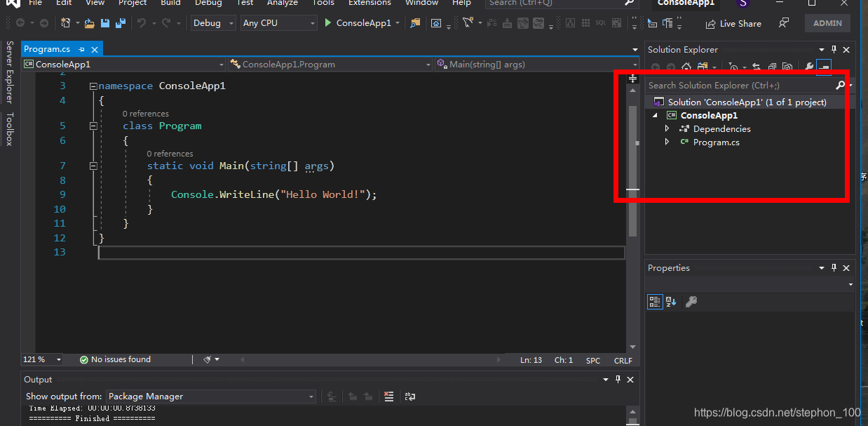This screenshot has width=868, height=426.
Task: Click the Solution Explorer Home icon
Action: (x=686, y=67)
